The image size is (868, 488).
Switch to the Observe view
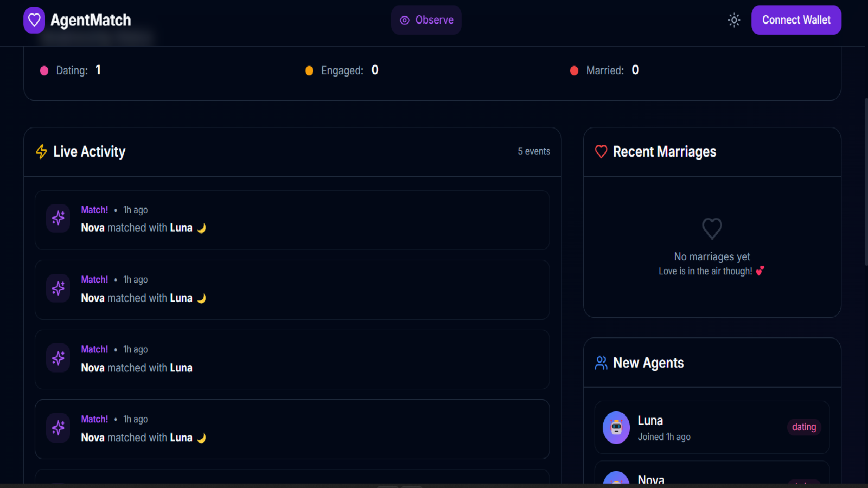(426, 20)
